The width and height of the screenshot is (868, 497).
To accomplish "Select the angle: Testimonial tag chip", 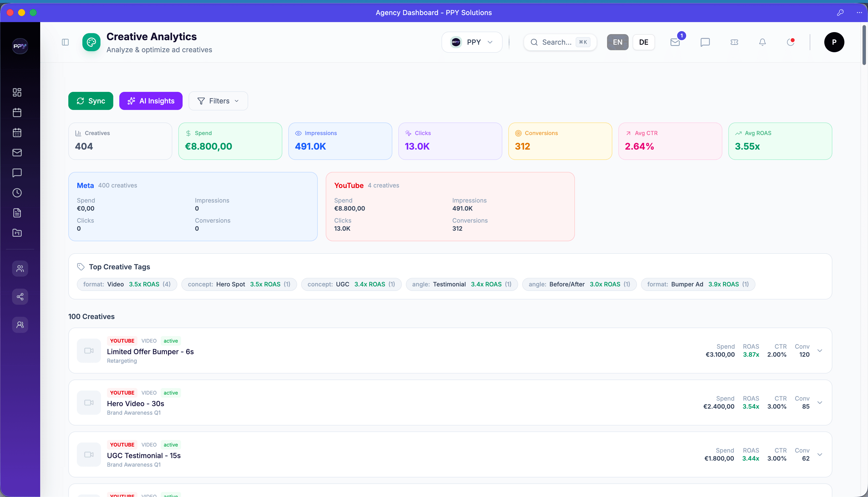I will [x=462, y=284].
